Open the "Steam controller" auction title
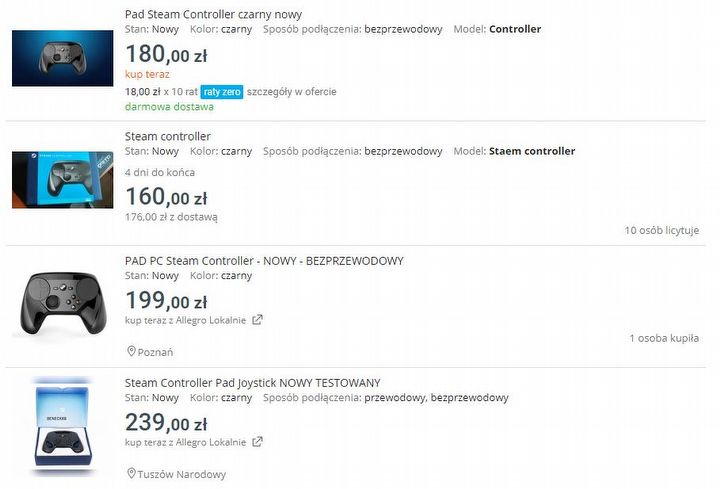This screenshot has width=720, height=489. coord(168,136)
